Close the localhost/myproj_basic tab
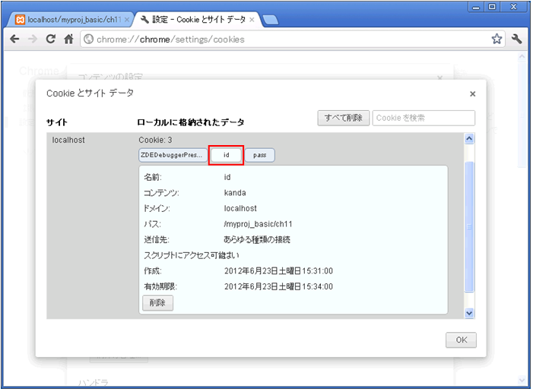 126,20
